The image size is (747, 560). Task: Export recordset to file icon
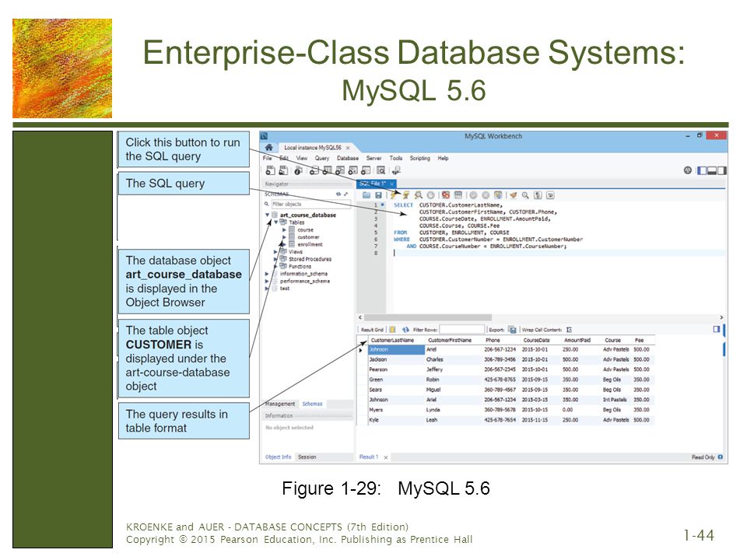(x=512, y=330)
